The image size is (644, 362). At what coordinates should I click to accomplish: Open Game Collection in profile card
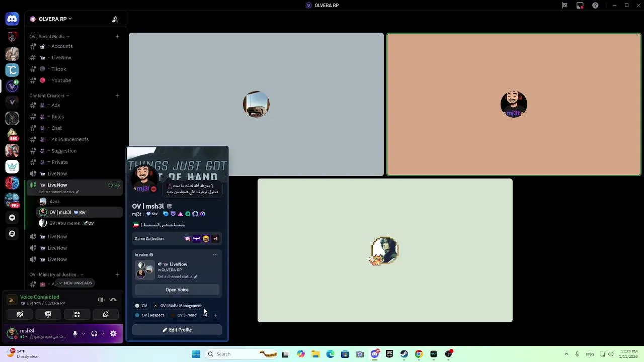[x=177, y=239]
